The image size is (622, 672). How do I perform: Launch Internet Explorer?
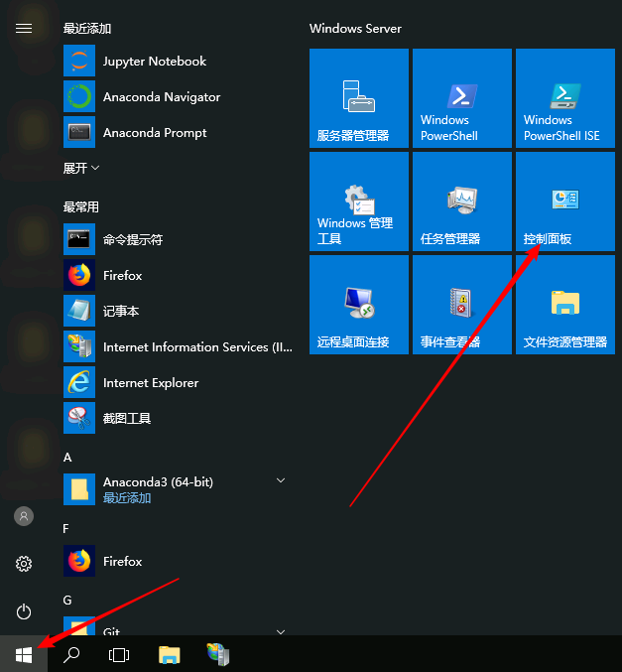pos(178,382)
